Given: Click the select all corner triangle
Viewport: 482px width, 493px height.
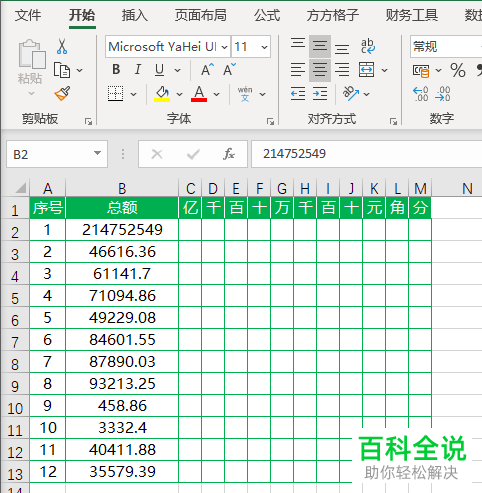Looking at the screenshot, I should (20, 188).
